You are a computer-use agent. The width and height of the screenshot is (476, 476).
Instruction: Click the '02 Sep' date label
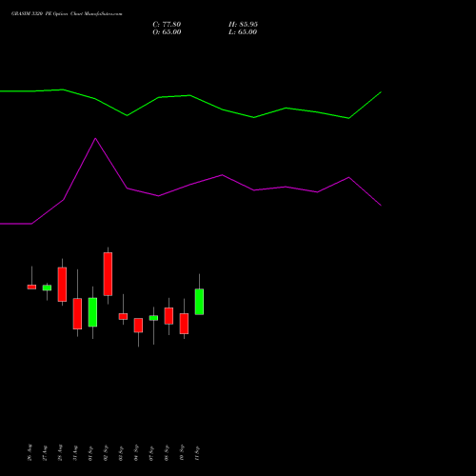click(x=106, y=452)
